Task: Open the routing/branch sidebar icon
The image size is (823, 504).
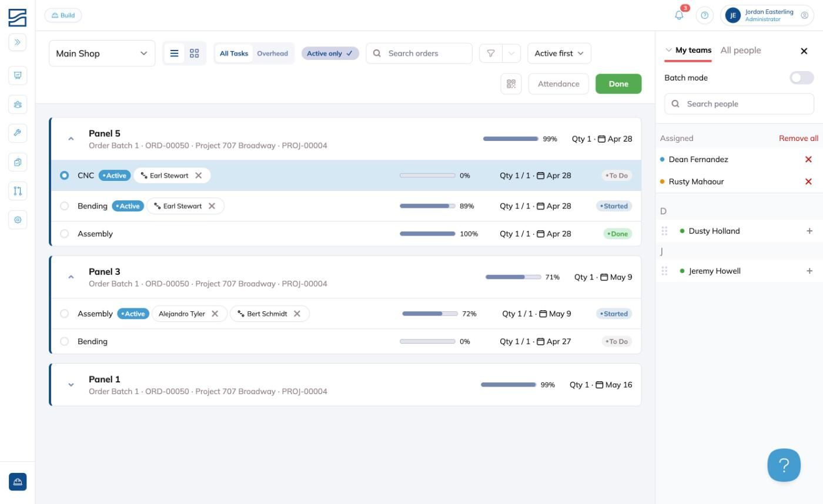Action: tap(18, 191)
